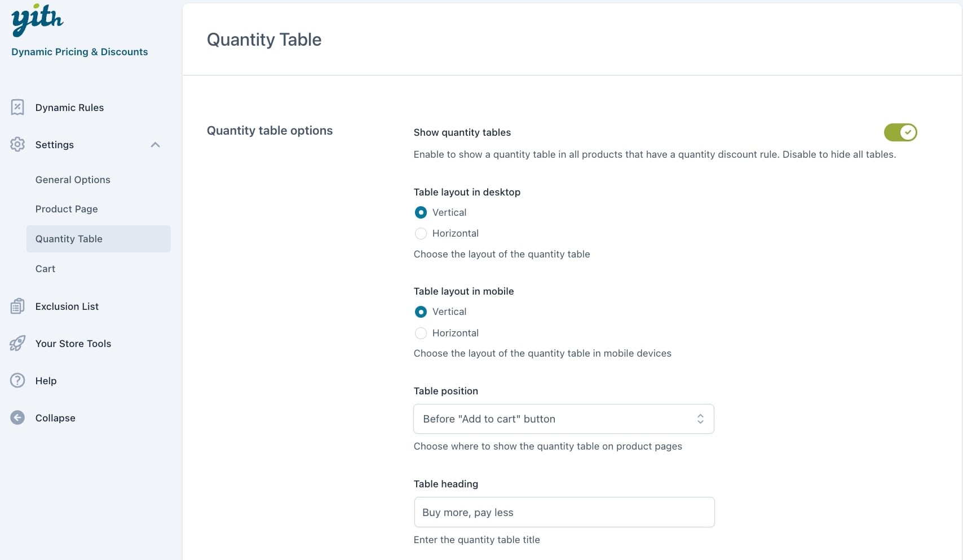
Task: Click the Table position label
Action: 446,391
